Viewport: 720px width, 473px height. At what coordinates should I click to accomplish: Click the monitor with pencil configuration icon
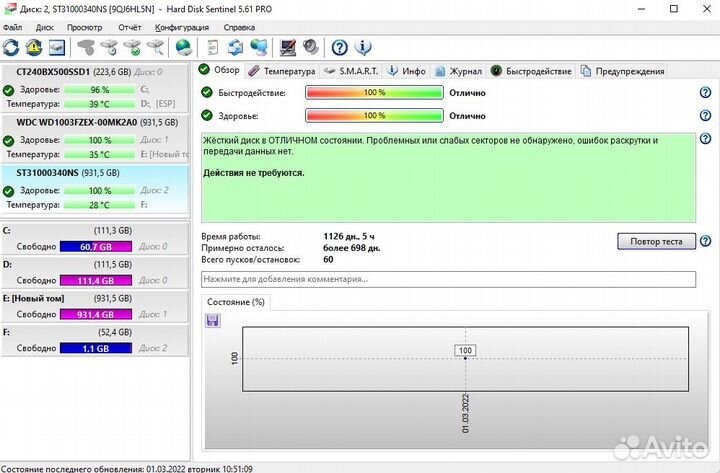[x=288, y=47]
